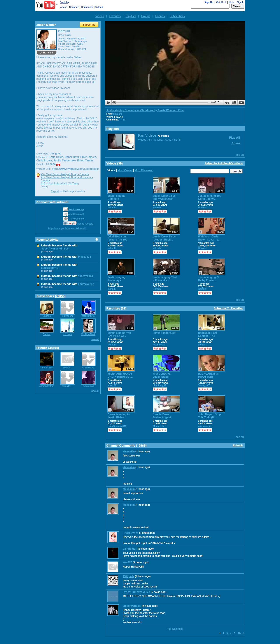Open commenter steveakin's avatar on first comment
Image resolution: width=280 pixels, height=644 pixels.
113,456
